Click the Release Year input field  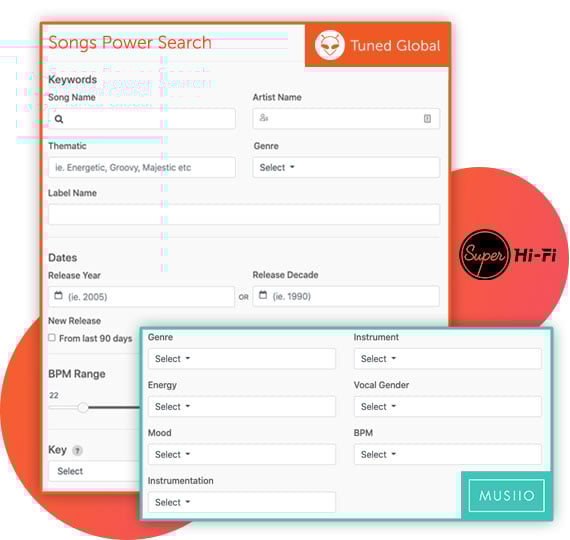(x=141, y=296)
